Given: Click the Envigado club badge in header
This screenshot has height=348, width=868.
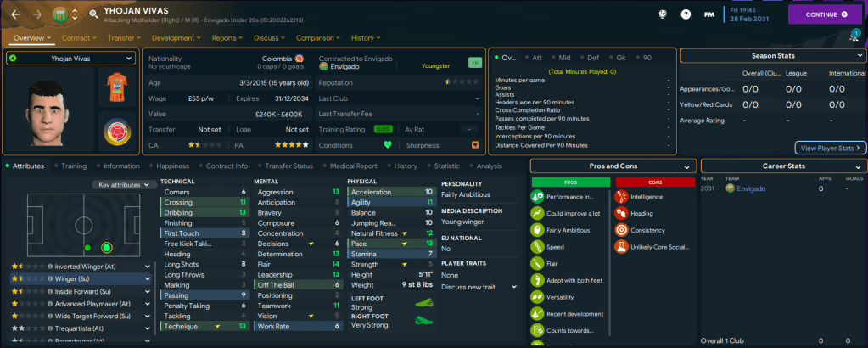Looking at the screenshot, I should pyautogui.click(x=62, y=14).
